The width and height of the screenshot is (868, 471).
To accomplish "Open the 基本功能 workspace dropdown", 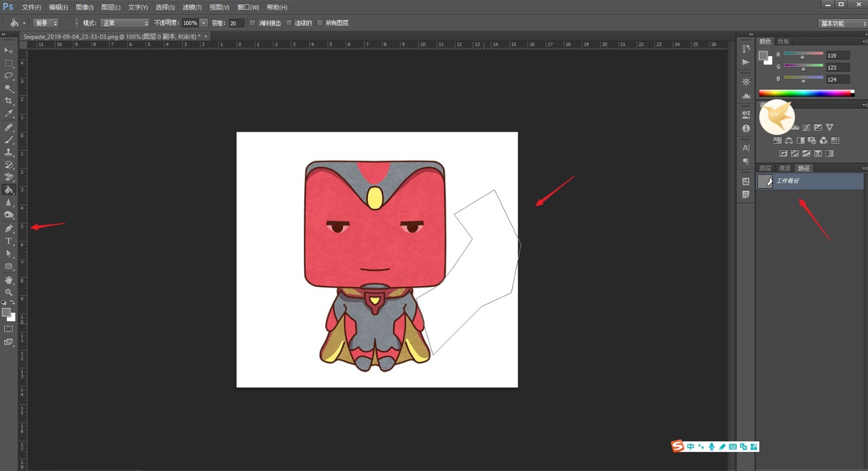I will click(x=843, y=23).
